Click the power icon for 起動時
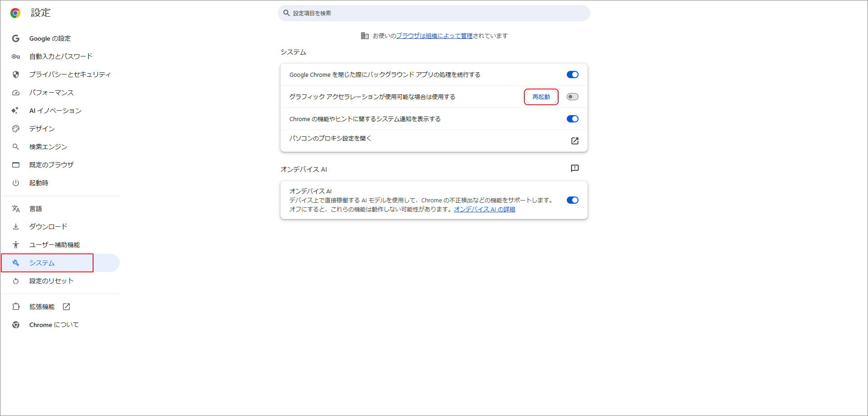868x416 pixels. pyautogui.click(x=16, y=183)
